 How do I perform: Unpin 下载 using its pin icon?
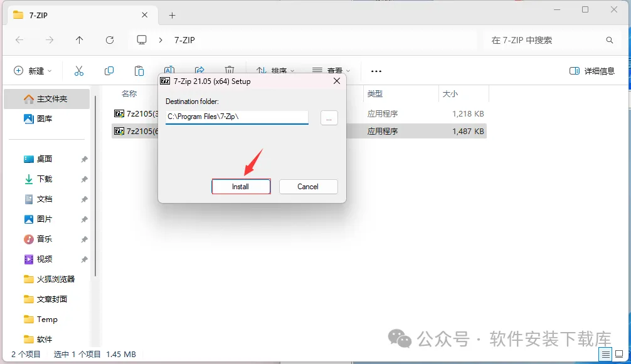pyautogui.click(x=84, y=179)
